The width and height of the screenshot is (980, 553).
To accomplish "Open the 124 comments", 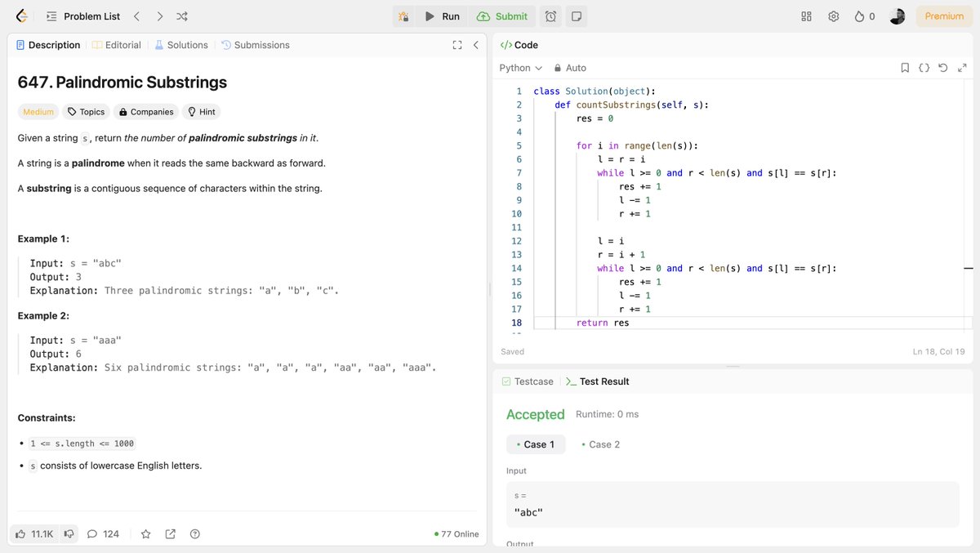I will click(x=103, y=533).
